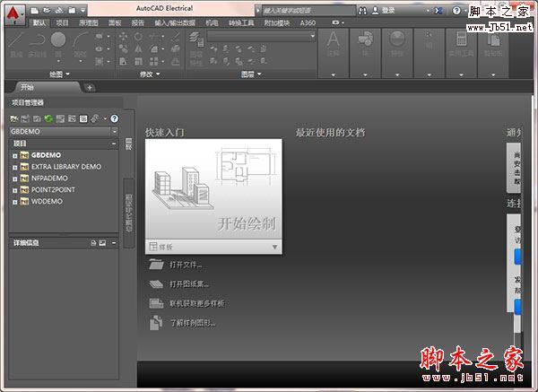This screenshot has width=538, height=392.
Task: Select the Line tool in the ribbon
Action: tap(16, 45)
